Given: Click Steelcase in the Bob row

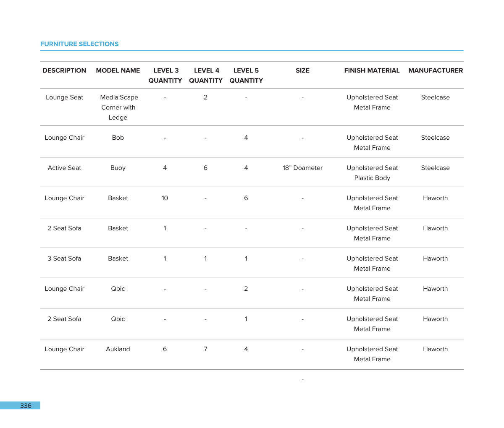Looking at the screenshot, I should tap(436, 138).
